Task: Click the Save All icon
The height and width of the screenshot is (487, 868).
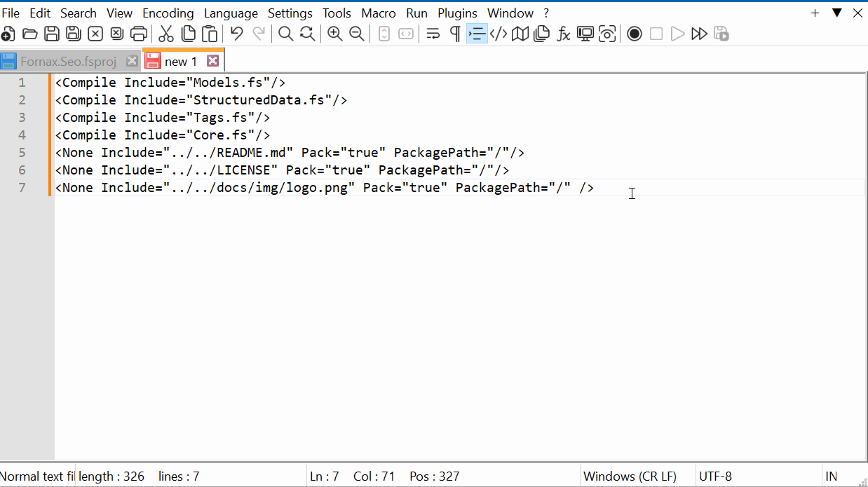Action: [73, 33]
